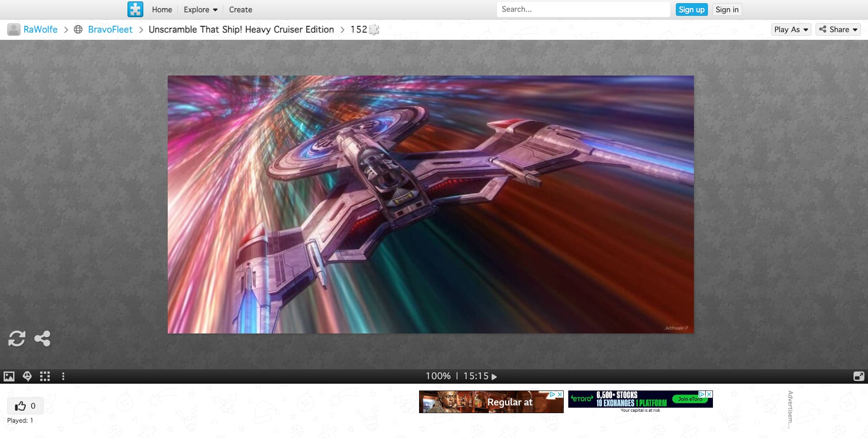Focus the Search input field
The image size is (868, 438).
tap(583, 10)
